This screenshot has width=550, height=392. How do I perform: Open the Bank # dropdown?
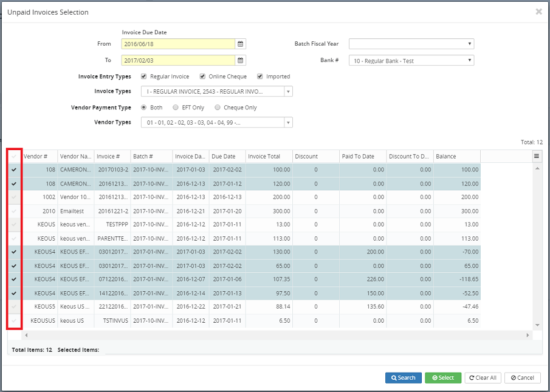tap(411, 60)
